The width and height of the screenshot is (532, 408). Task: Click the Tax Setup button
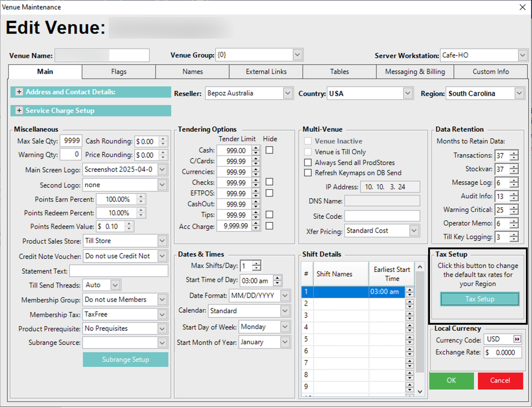pyautogui.click(x=479, y=299)
